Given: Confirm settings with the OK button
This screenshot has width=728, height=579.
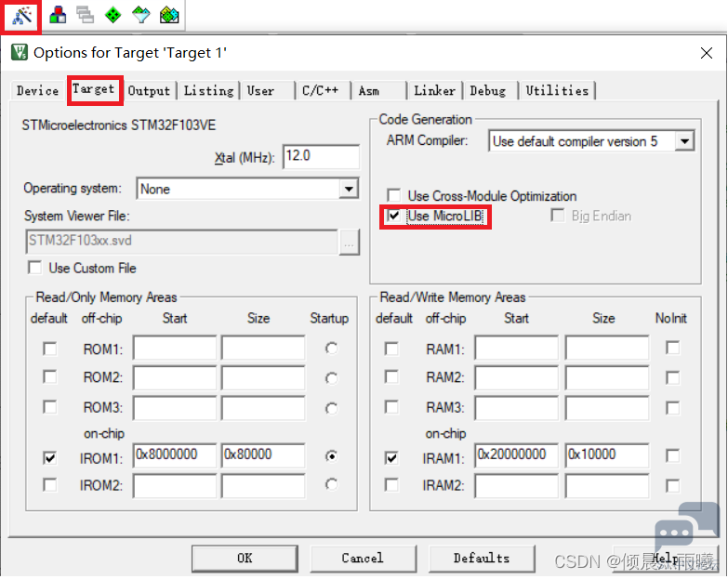Looking at the screenshot, I should coord(245,559).
